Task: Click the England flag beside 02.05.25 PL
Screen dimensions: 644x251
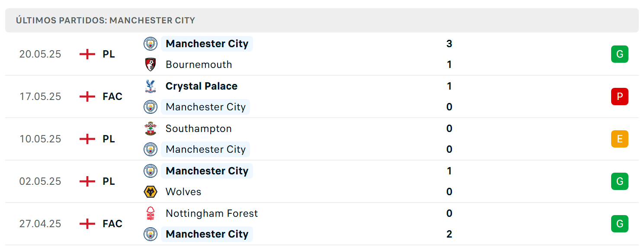Action: (x=87, y=181)
